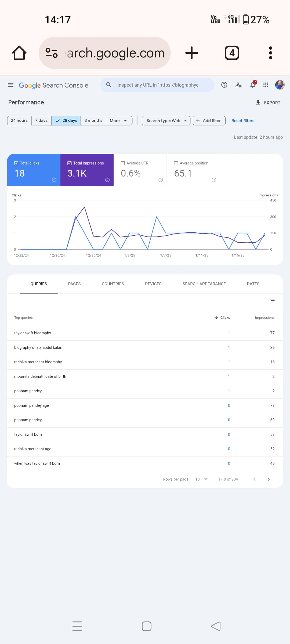Open the Help question mark icon
Viewport: 290px width, 644px height.
[x=224, y=85]
